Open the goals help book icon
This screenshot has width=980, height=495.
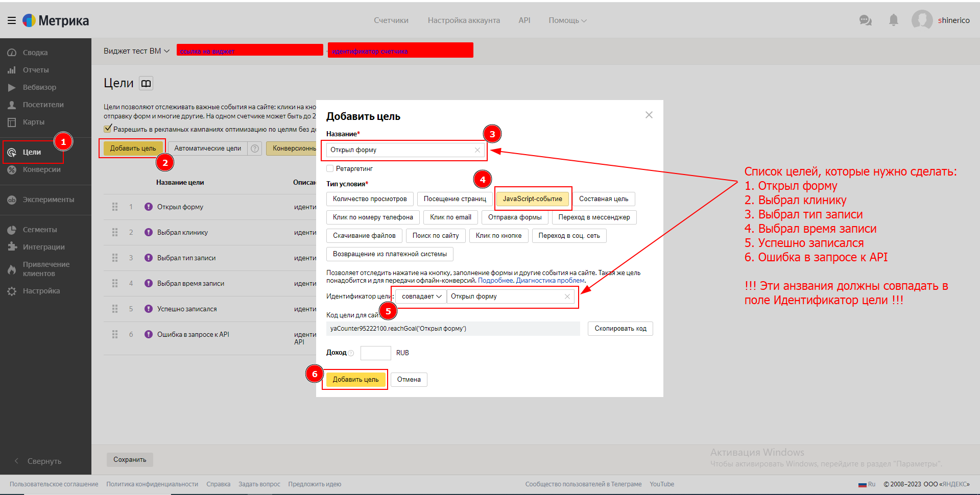[146, 83]
